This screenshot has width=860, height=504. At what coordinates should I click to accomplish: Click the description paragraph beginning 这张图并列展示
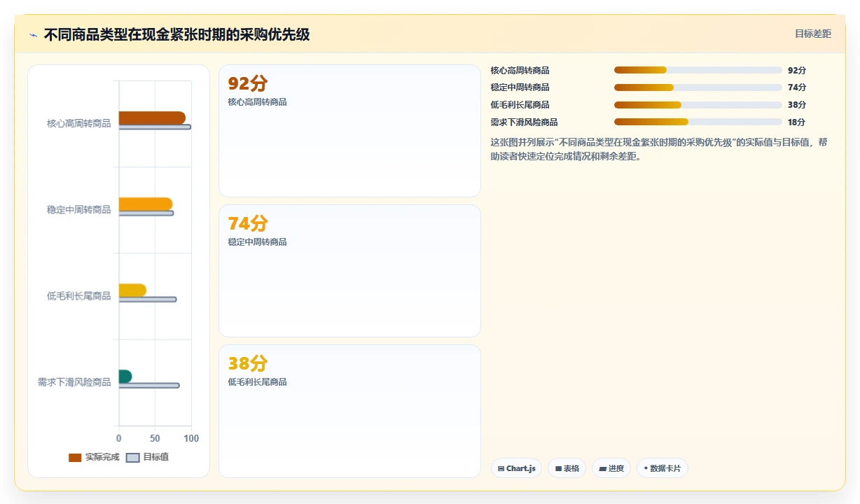[659, 149]
